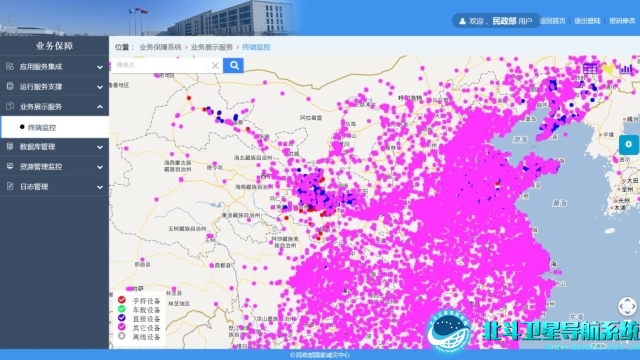Screen dimensions: 640x360
Task: Open the table grid view icon on the map
Action: (x=590, y=69)
